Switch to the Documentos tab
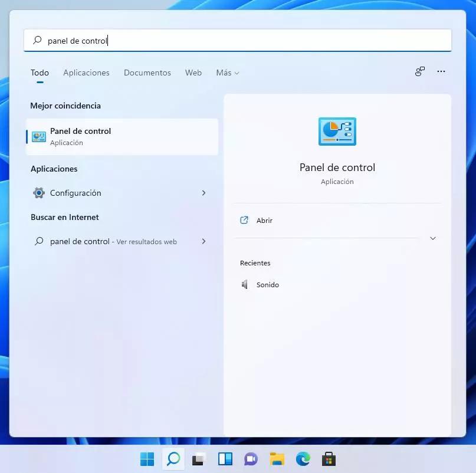 tap(147, 73)
